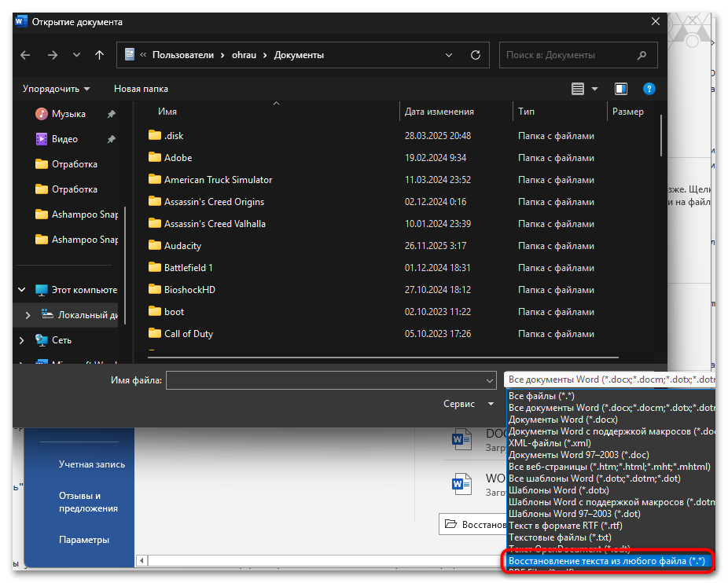The height and width of the screenshot is (583, 728).
Task: Click the Новая папка button
Action: tap(141, 89)
